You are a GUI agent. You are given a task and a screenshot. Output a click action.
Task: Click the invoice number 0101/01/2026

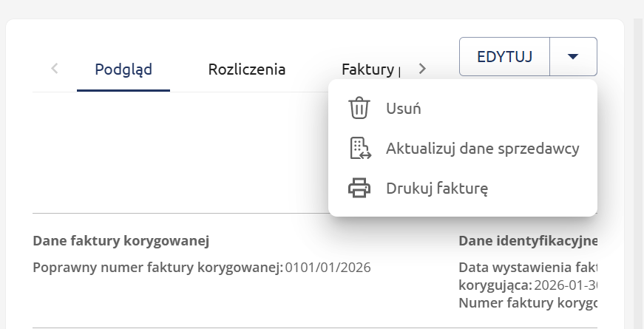tap(328, 267)
